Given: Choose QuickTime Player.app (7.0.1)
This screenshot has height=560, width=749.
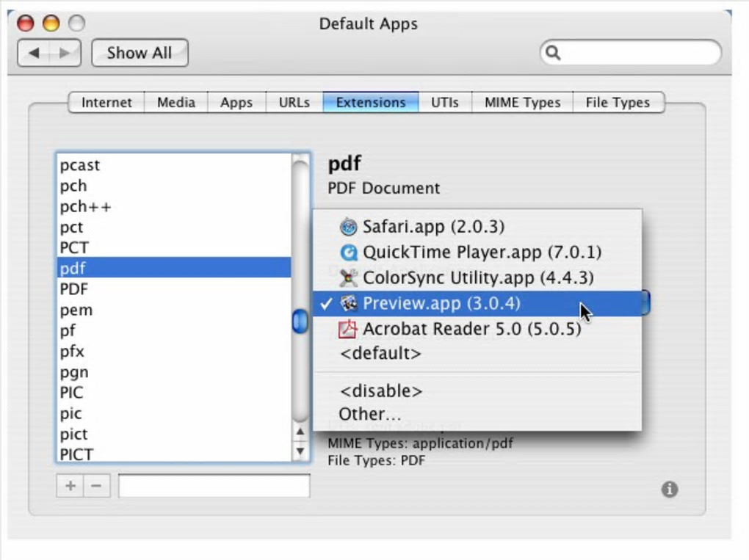Looking at the screenshot, I should (477, 252).
